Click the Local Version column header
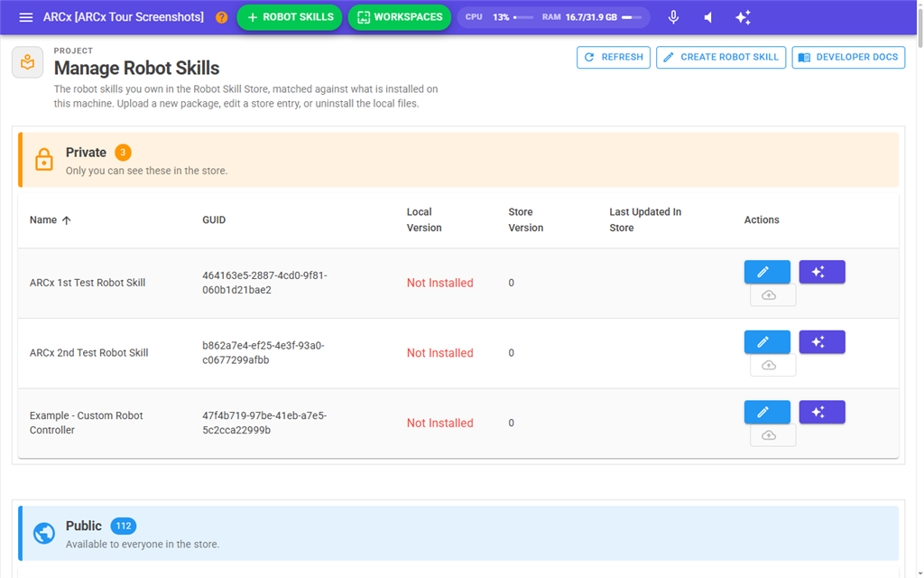 (424, 219)
